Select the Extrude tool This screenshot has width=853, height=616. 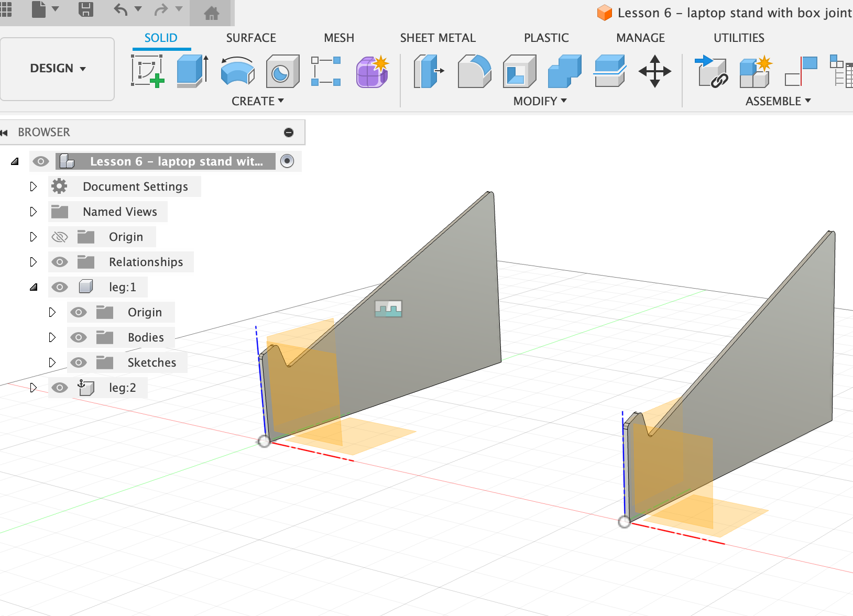pyautogui.click(x=192, y=71)
